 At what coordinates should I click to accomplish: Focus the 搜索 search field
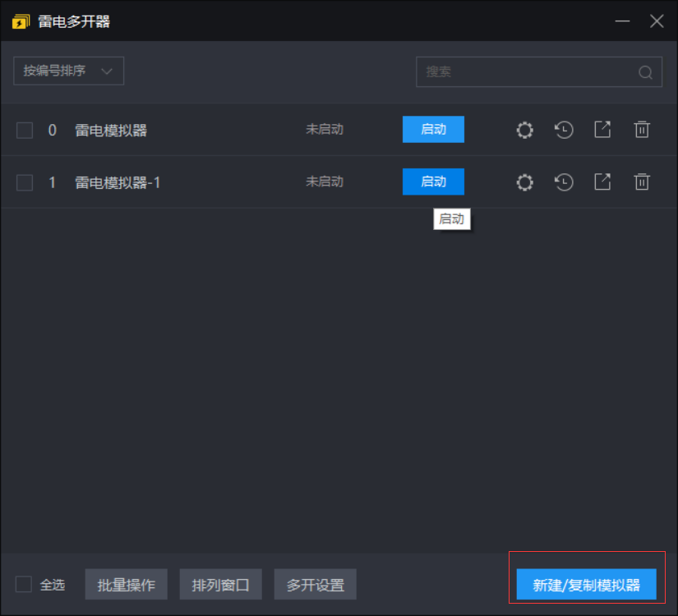pos(539,71)
